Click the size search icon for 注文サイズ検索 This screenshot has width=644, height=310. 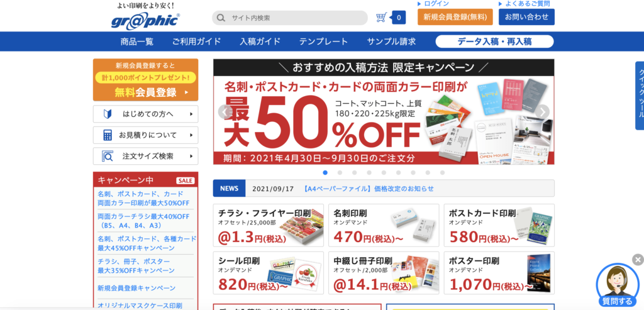(108, 156)
